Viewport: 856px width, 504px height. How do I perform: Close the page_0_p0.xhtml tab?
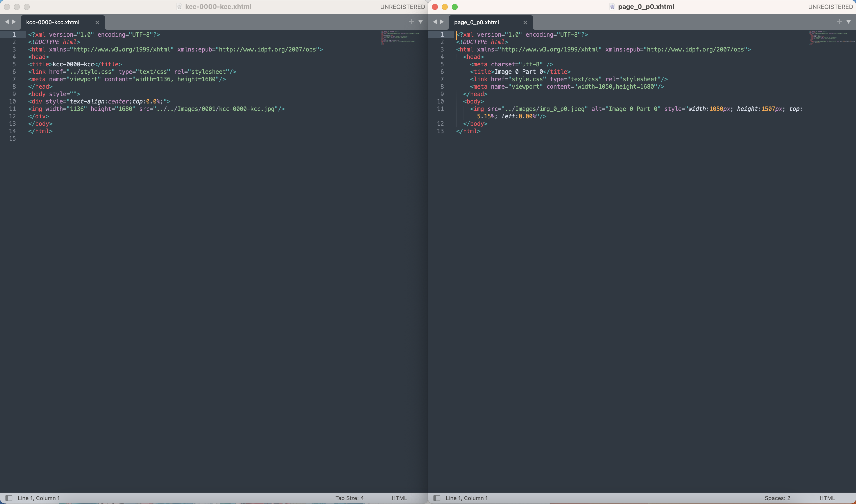tap(525, 23)
